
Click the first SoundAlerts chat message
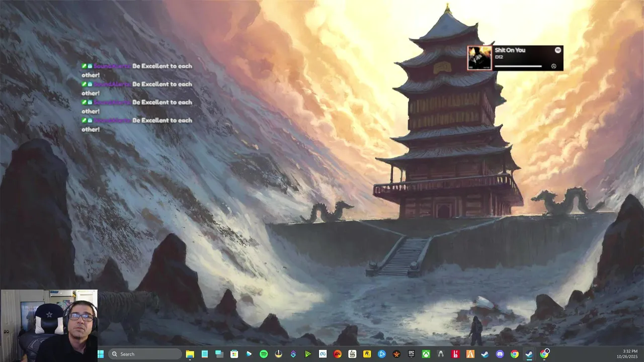(137, 70)
